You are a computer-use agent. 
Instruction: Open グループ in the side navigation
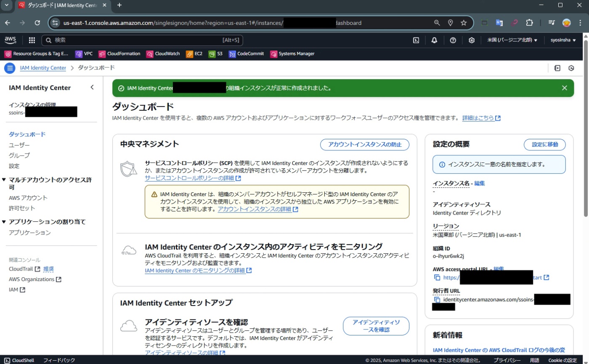pos(19,155)
